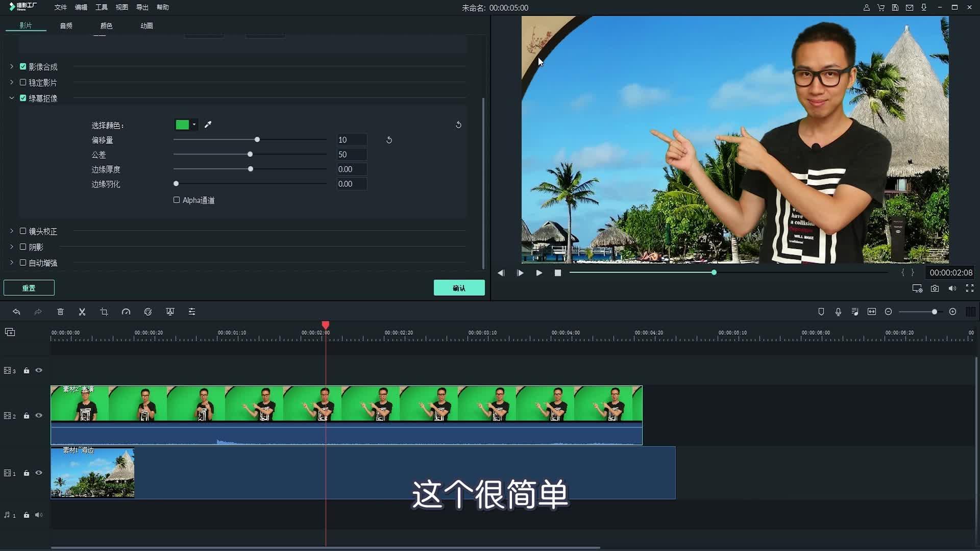The height and width of the screenshot is (551, 980).
Task: Click the undo arrow in the timeline toolbar
Action: 16,312
